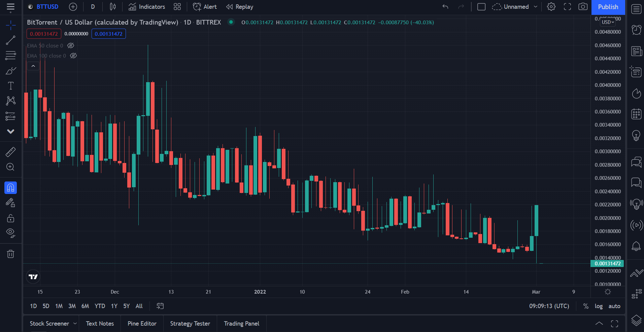Image resolution: width=644 pixels, height=332 pixels.
Task: Open the private chats panel
Action: coord(636,183)
